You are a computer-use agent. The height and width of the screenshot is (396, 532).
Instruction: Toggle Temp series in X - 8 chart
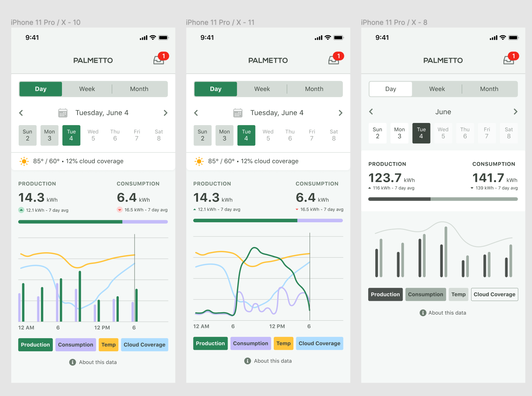(459, 295)
